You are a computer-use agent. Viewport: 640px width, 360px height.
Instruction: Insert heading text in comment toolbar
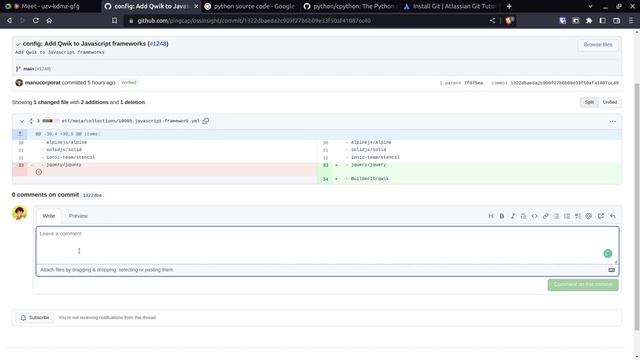click(491, 216)
